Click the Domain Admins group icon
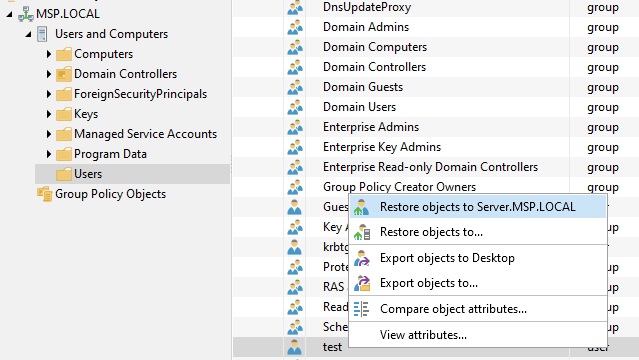639x360 pixels. coord(295,27)
